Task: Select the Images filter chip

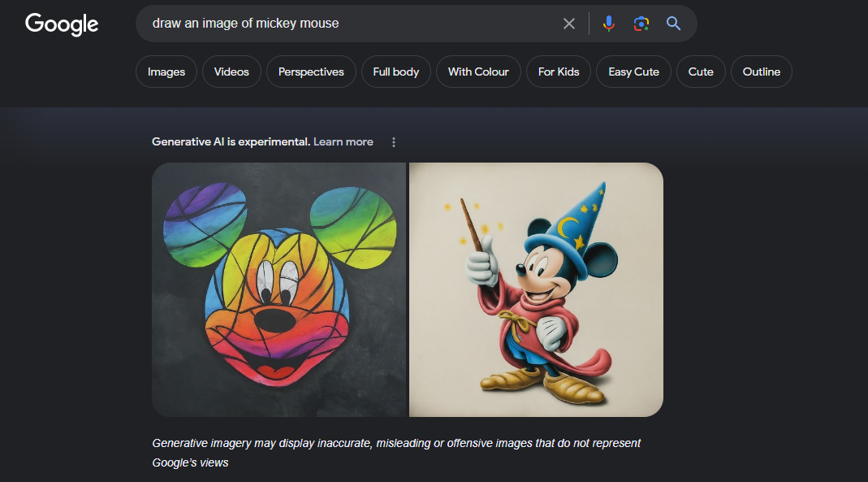Action: pos(166,72)
